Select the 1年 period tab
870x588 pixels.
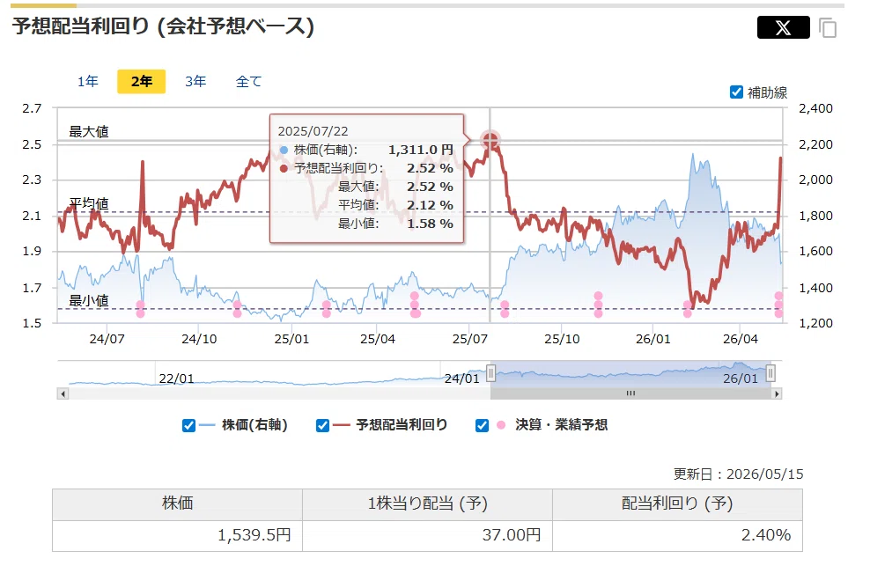tap(88, 82)
